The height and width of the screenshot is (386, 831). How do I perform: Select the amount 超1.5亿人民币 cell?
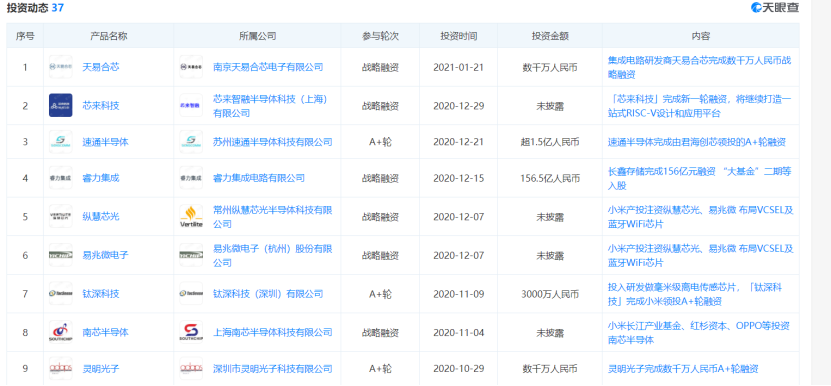tap(550, 142)
